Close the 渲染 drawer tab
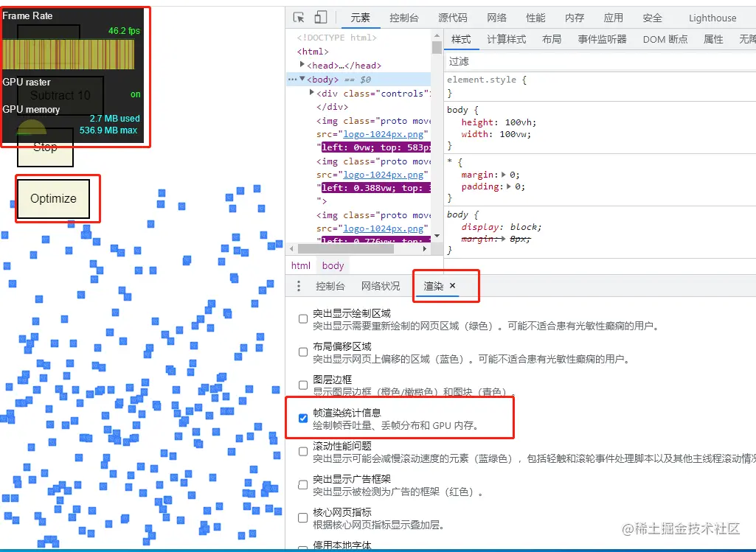Viewport: 756px width, 552px height. pos(453,286)
